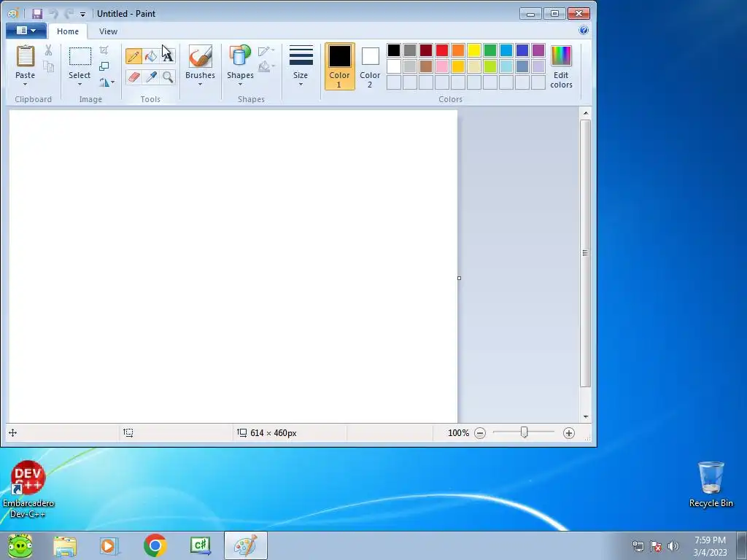Image resolution: width=747 pixels, height=560 pixels.
Task: Select the Pencil tool
Action: pyautogui.click(x=134, y=56)
